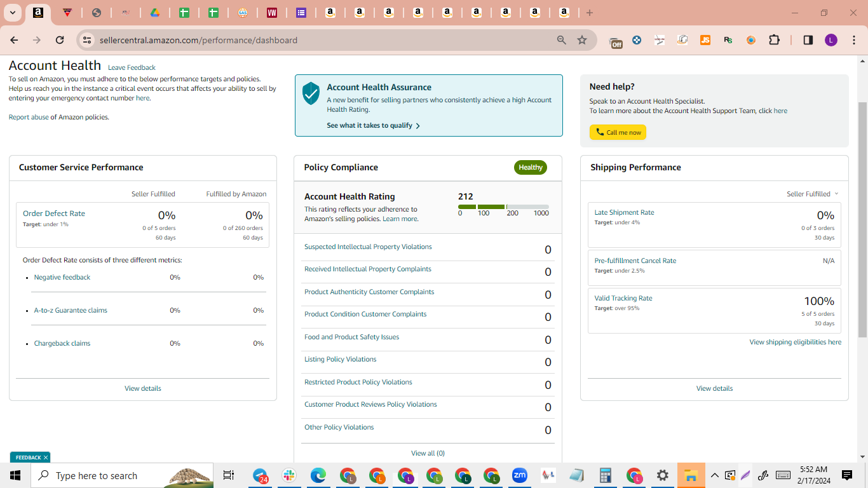
Task: Open Chargeback claims link
Action: [x=62, y=343]
